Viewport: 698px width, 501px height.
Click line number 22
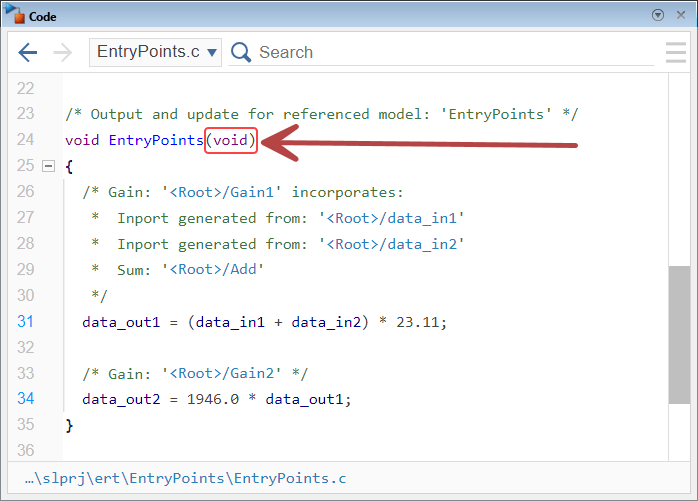[x=25, y=88]
